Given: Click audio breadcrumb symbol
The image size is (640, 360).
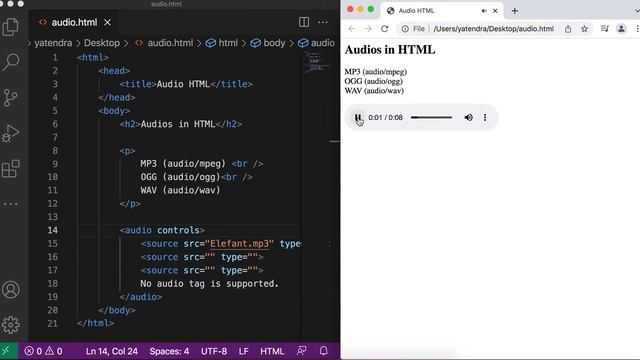Looking at the screenshot, I should click(x=316, y=43).
